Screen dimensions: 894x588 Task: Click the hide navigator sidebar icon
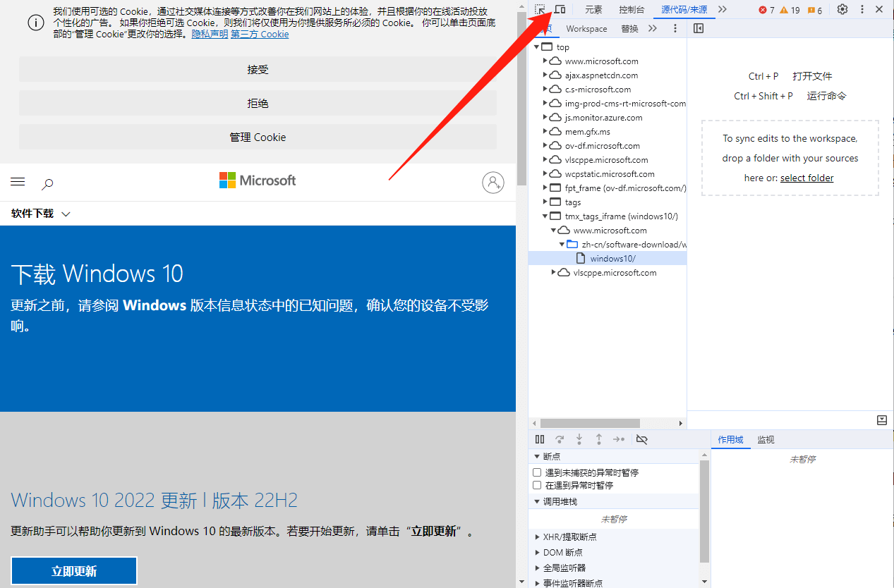[699, 29]
